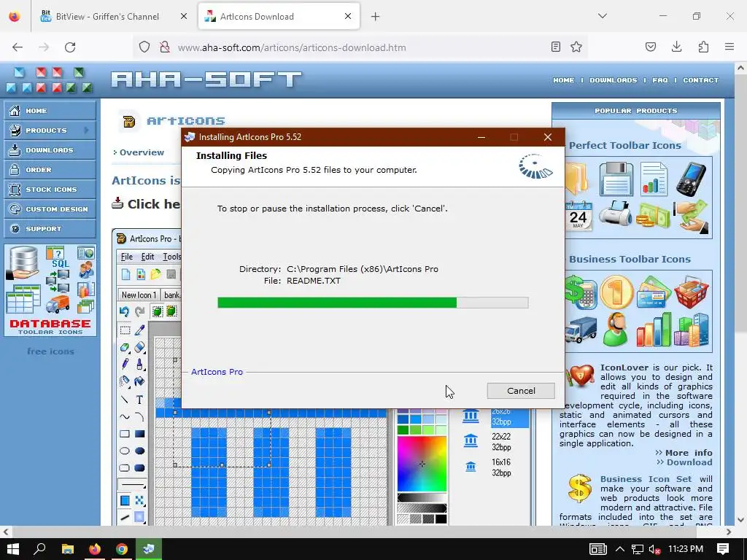Click the colorful bar chart icon

pyautogui.click(x=654, y=330)
